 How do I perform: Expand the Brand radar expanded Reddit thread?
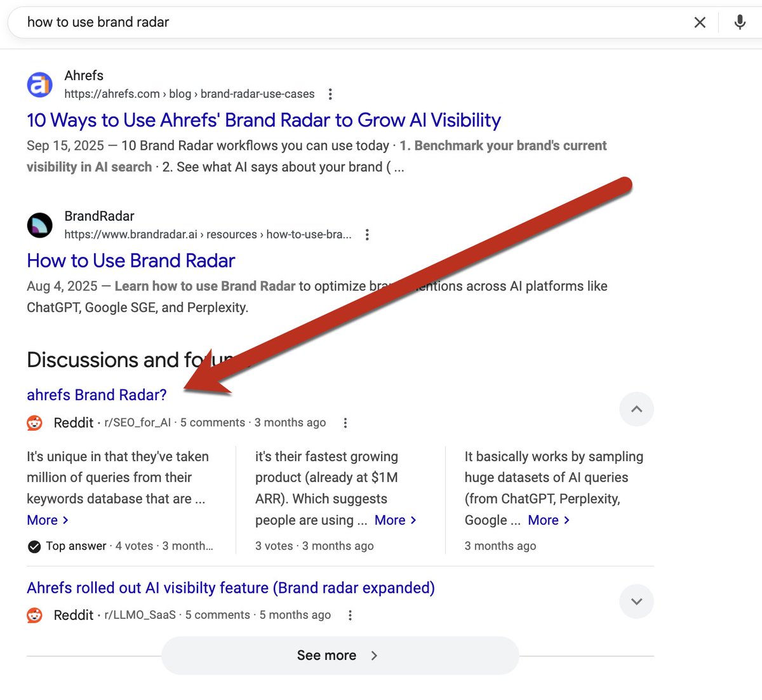click(x=636, y=601)
